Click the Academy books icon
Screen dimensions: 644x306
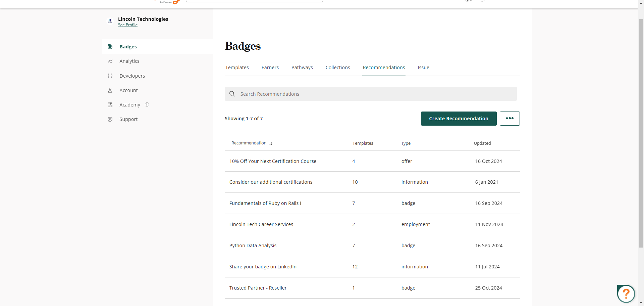tap(110, 105)
